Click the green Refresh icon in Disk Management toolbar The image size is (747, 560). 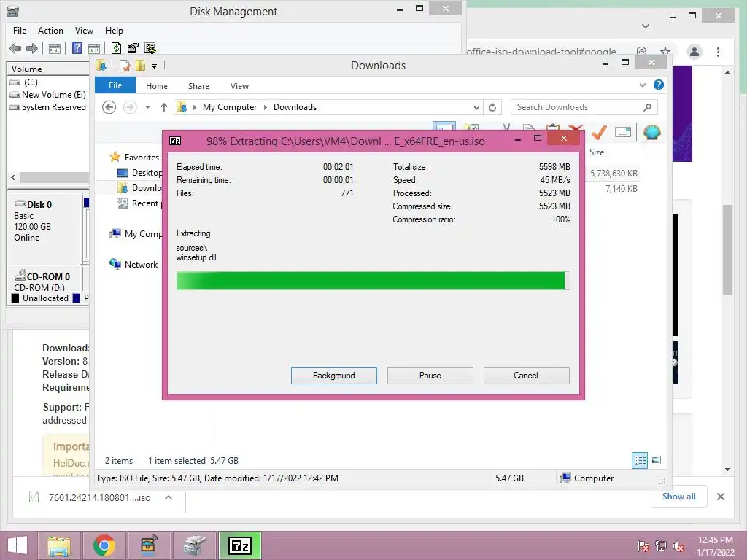point(116,48)
